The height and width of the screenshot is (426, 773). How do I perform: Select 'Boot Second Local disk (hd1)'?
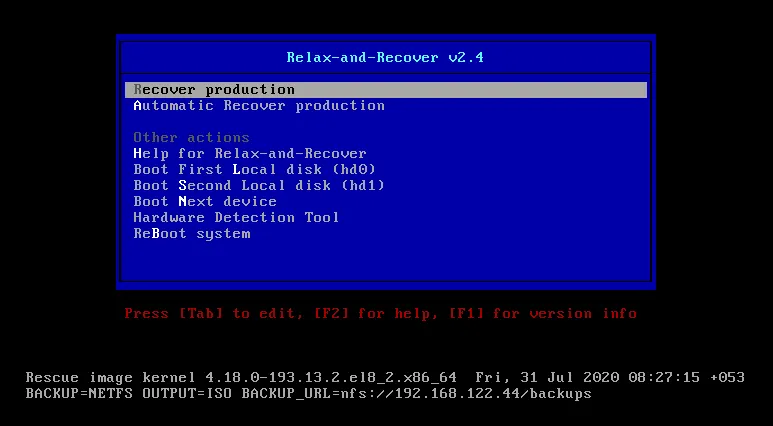click(x=259, y=185)
